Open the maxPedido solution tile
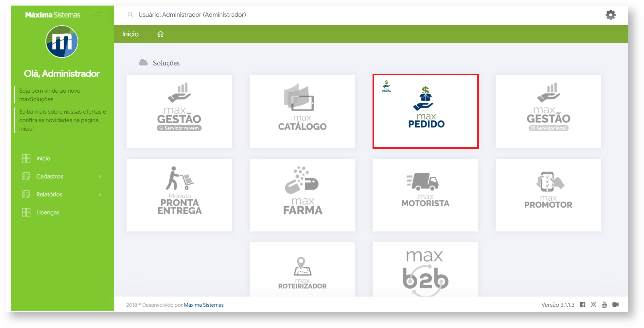The image size is (644, 328). pyautogui.click(x=426, y=111)
